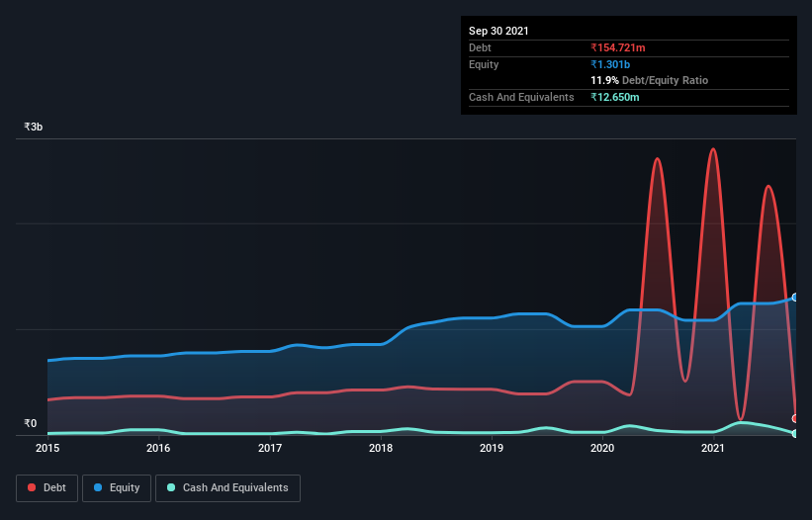Click the blue Equity legend dot

(x=98, y=487)
